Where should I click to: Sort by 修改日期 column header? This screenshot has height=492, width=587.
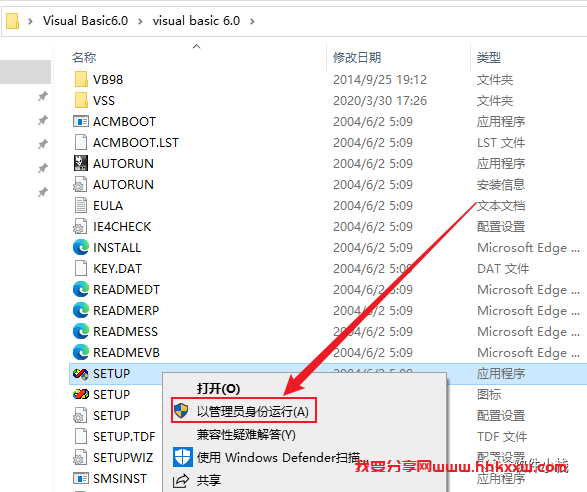tap(357, 57)
